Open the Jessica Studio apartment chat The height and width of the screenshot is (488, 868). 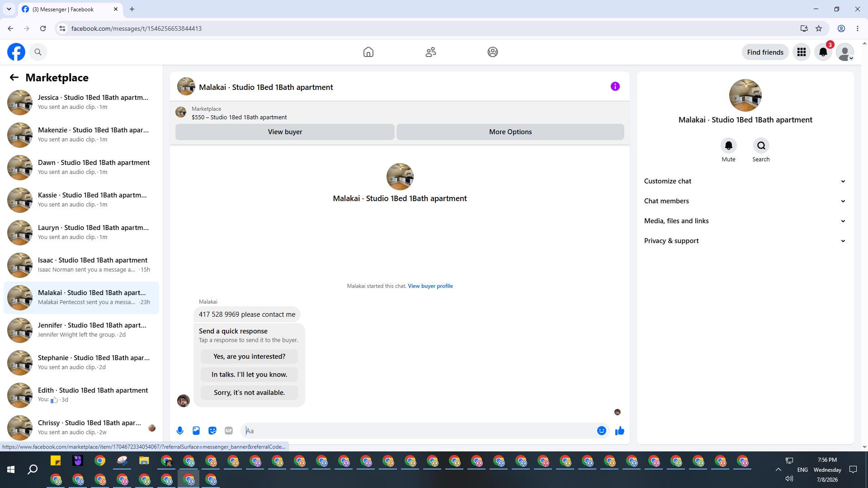pyautogui.click(x=81, y=103)
